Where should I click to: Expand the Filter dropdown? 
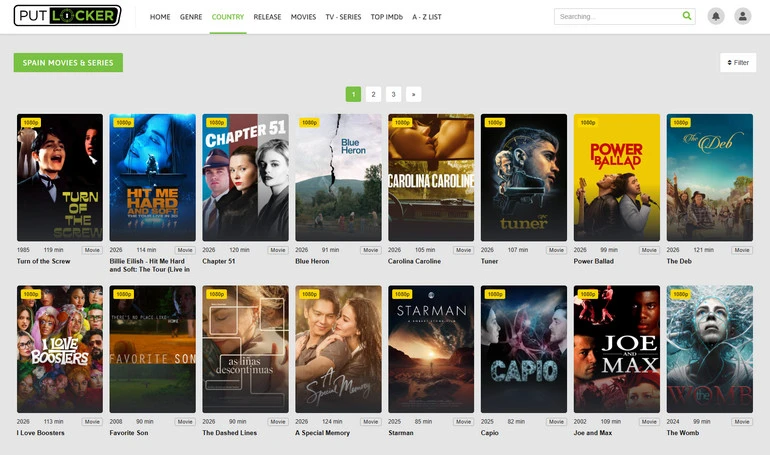click(738, 62)
